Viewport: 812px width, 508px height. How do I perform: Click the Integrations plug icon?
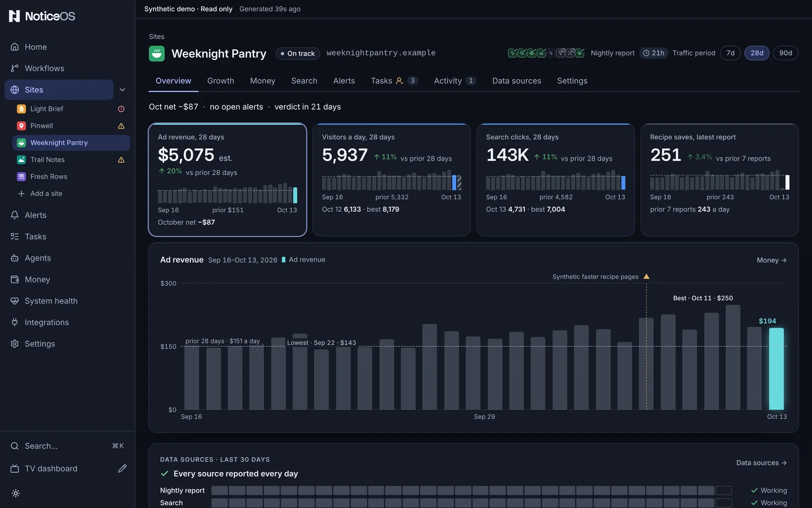(x=15, y=323)
